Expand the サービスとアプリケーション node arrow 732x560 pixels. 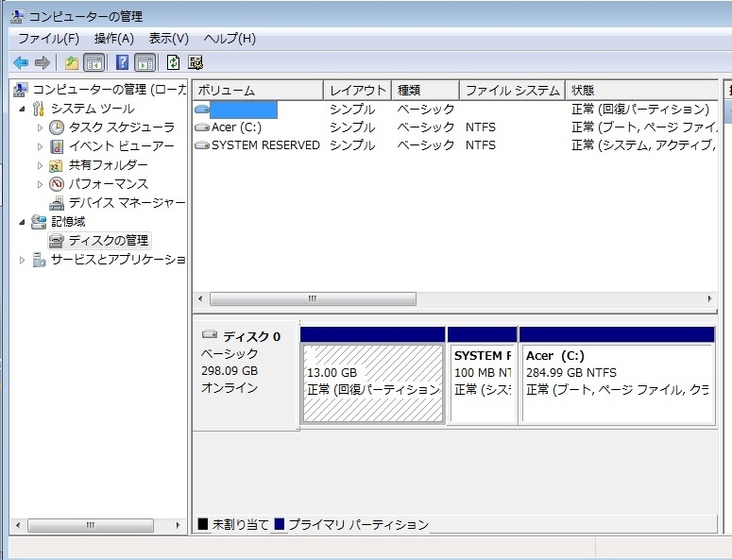point(22,260)
